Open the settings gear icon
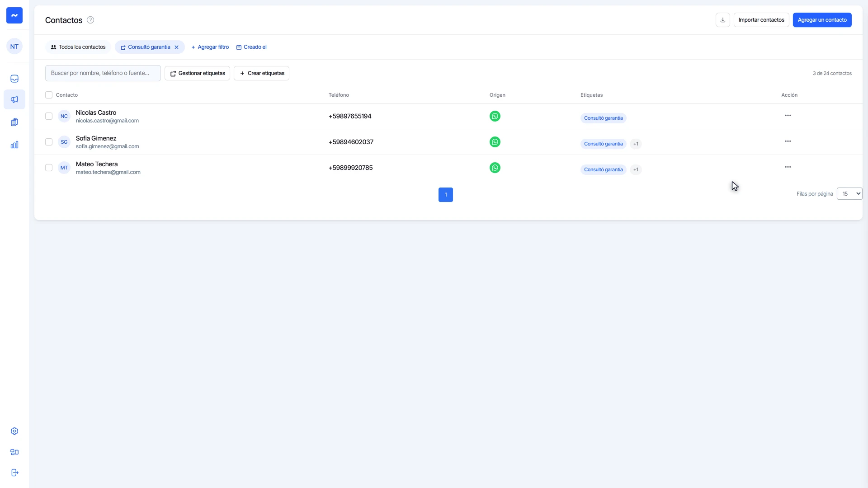Screen dimensions: 868x488 tap(14, 431)
